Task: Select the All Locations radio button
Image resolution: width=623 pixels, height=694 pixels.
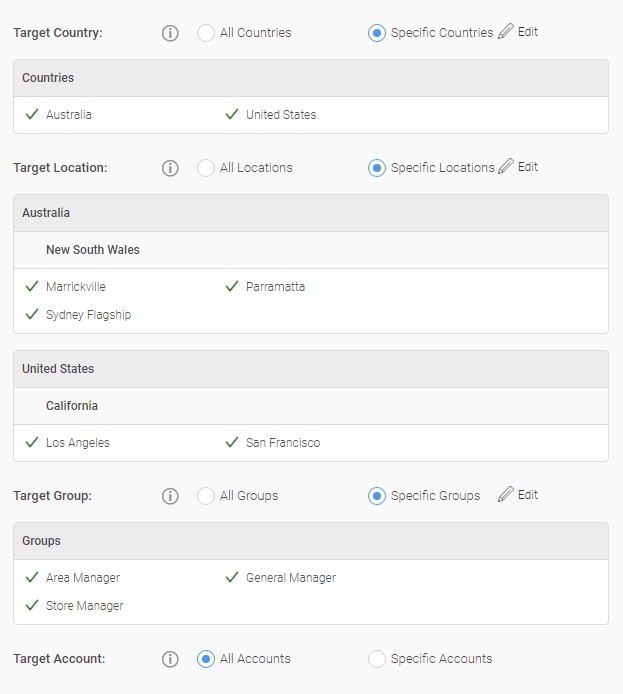Action: point(206,168)
